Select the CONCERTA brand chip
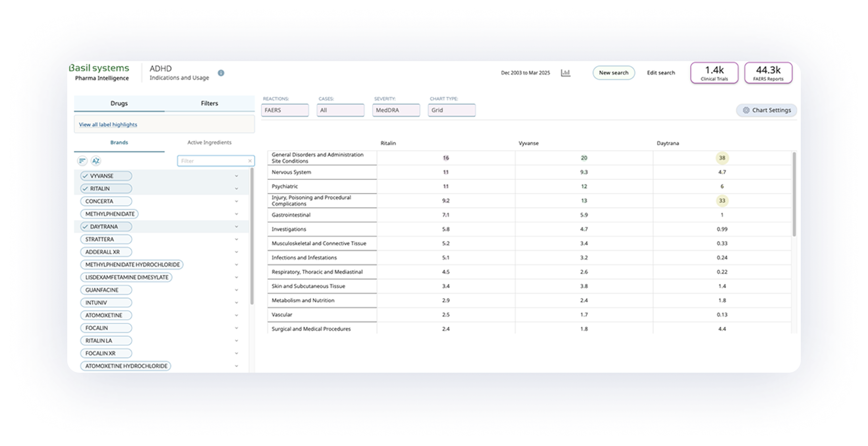Viewport: 868px width, 446px height. pyautogui.click(x=106, y=201)
